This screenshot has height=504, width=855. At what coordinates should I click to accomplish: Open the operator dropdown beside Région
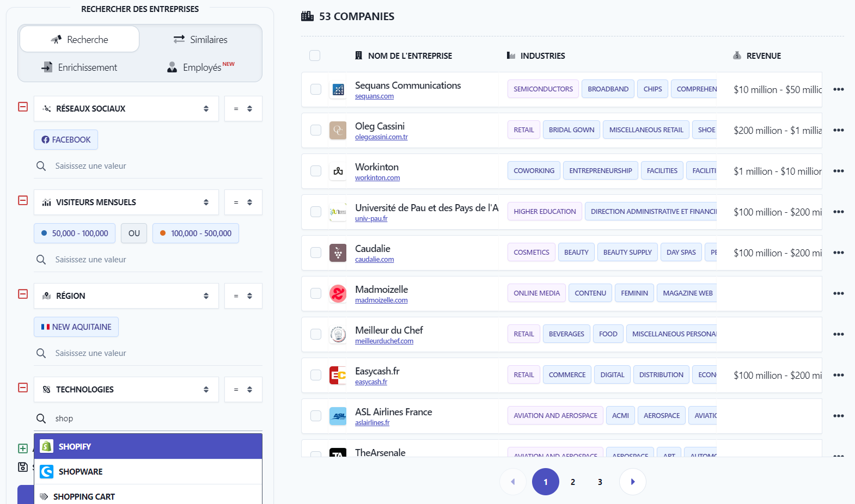pyautogui.click(x=243, y=296)
